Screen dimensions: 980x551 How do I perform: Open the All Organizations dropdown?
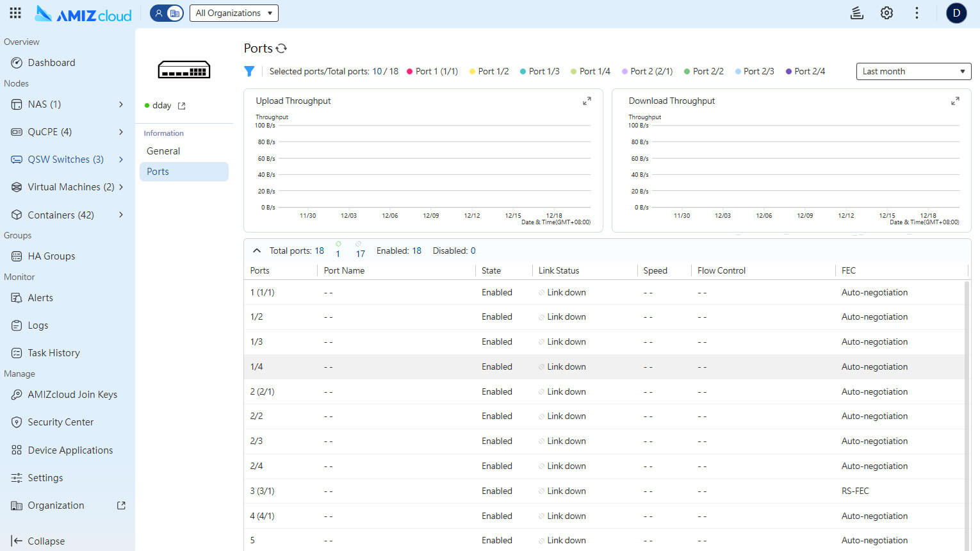point(234,13)
